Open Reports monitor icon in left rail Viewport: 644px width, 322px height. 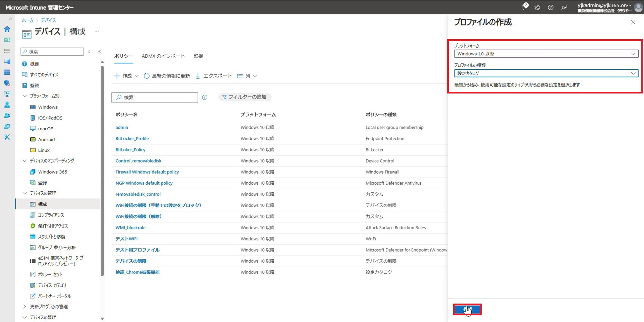(7, 94)
